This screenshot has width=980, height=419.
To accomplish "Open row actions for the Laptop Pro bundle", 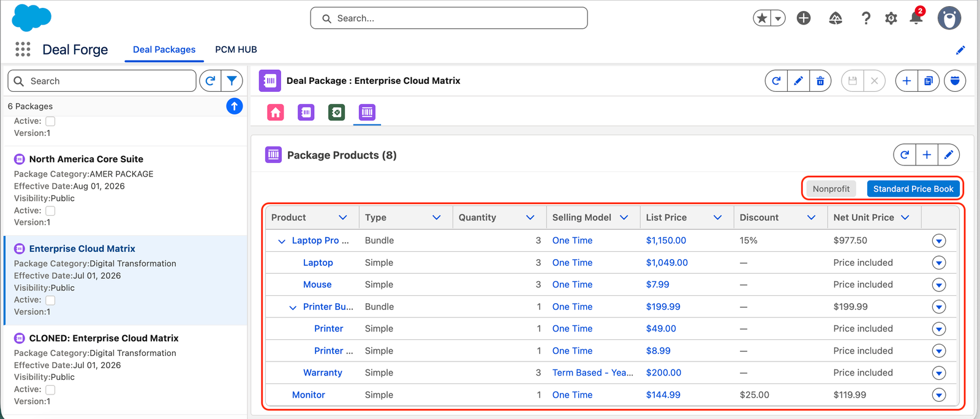I will pyautogui.click(x=939, y=241).
